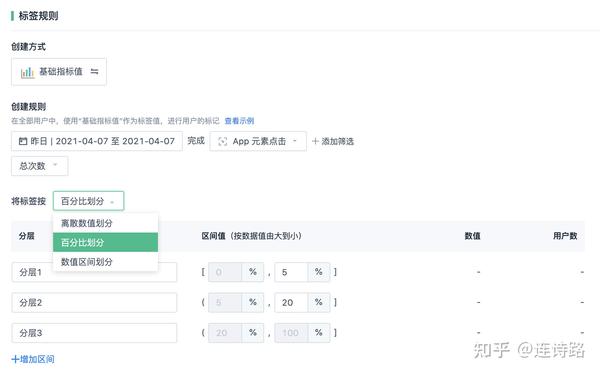The height and width of the screenshot is (374, 600).
Task: Click the plus icon of 添加筛选
Action: tap(315, 141)
